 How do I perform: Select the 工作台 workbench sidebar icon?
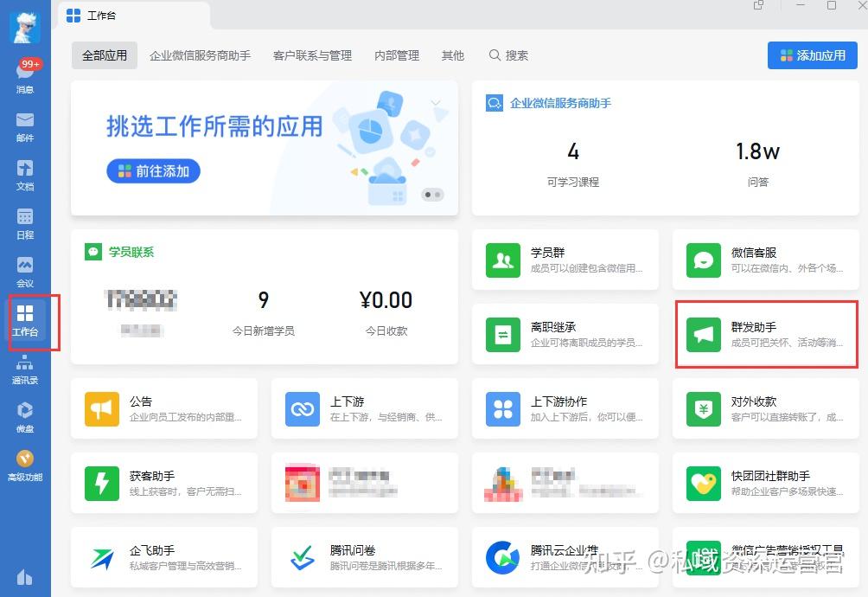[25, 321]
